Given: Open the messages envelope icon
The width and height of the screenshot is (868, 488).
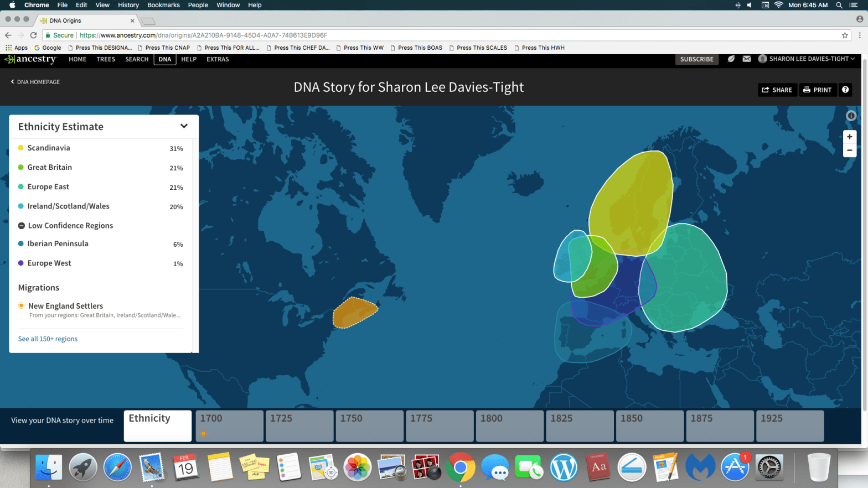Looking at the screenshot, I should (746, 59).
